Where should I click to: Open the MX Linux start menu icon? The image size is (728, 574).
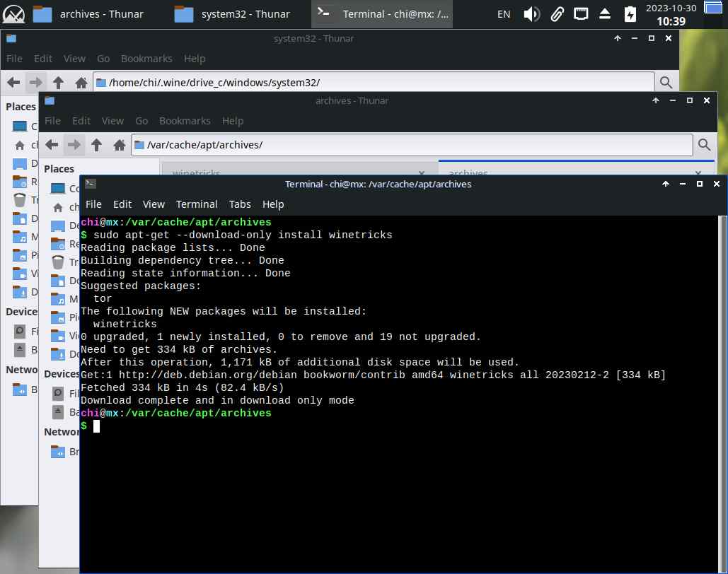(13, 14)
